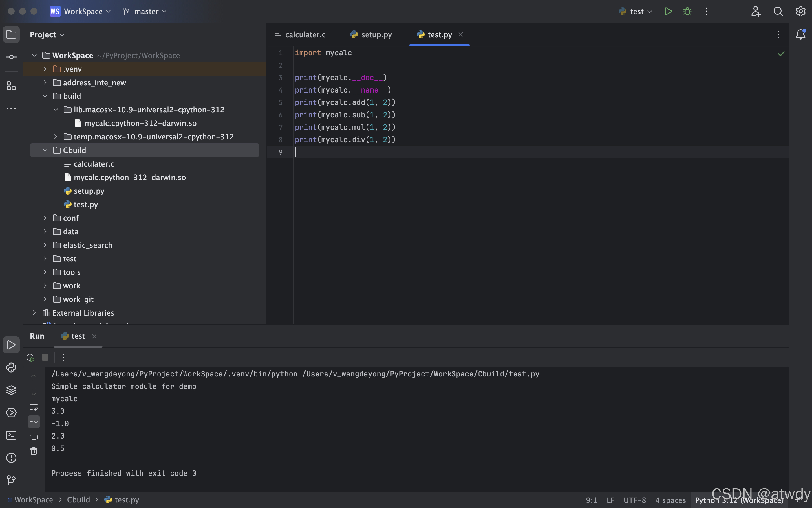Open the Terminal tool window icon
The width and height of the screenshot is (812, 508).
point(11,435)
